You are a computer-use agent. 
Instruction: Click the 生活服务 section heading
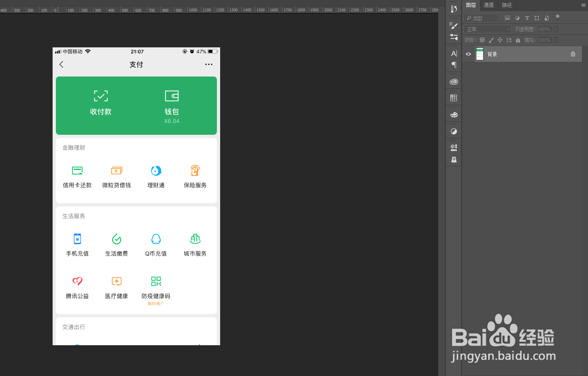point(74,216)
